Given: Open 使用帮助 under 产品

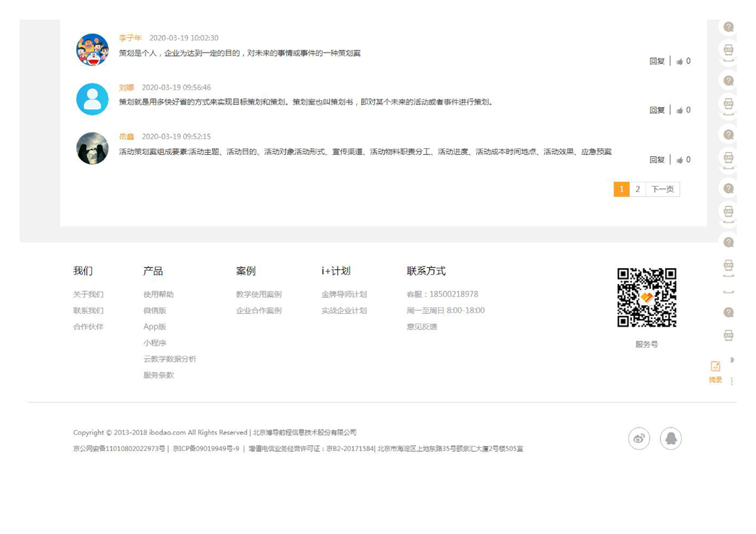Looking at the screenshot, I should 158,294.
